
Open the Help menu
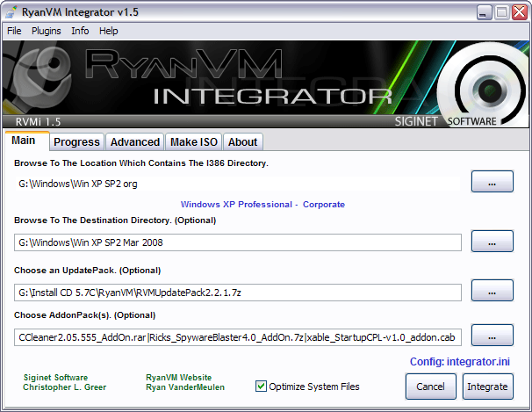[109, 31]
